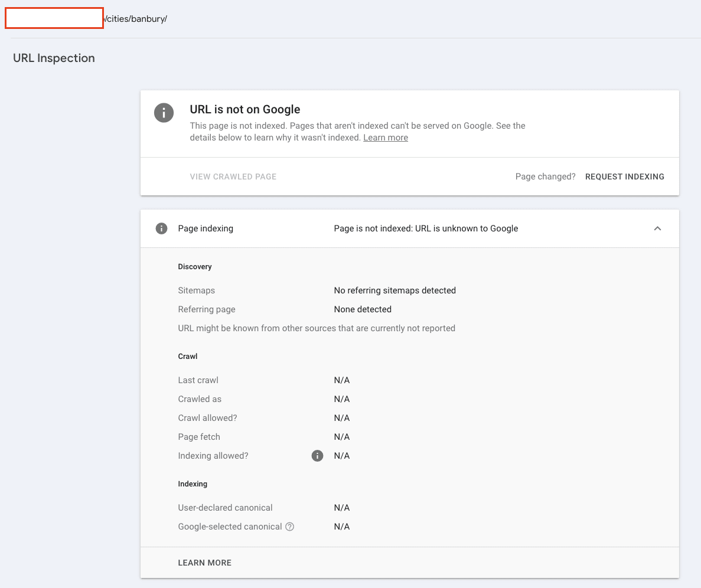Click the REQUEST INDEXING button
This screenshot has width=701, height=588.
(x=624, y=177)
